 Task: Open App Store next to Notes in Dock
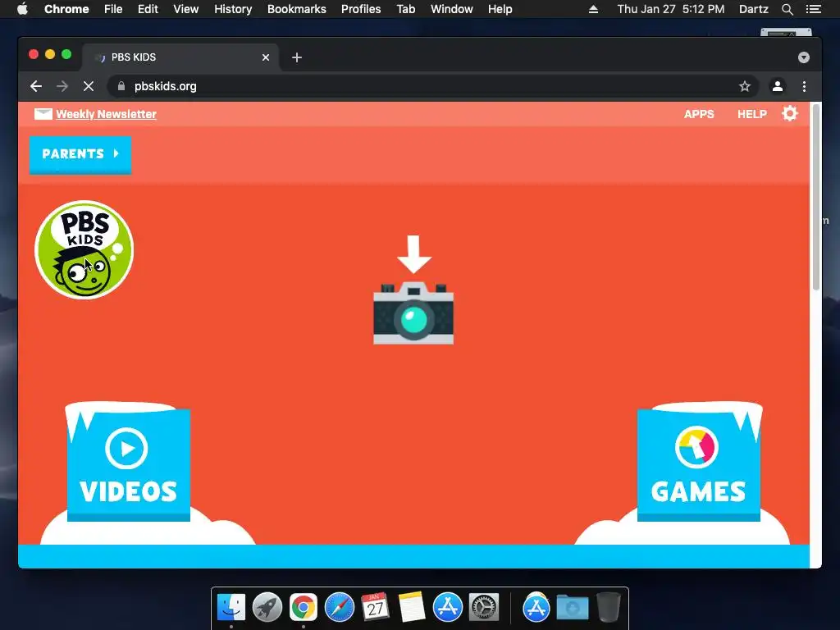448,608
